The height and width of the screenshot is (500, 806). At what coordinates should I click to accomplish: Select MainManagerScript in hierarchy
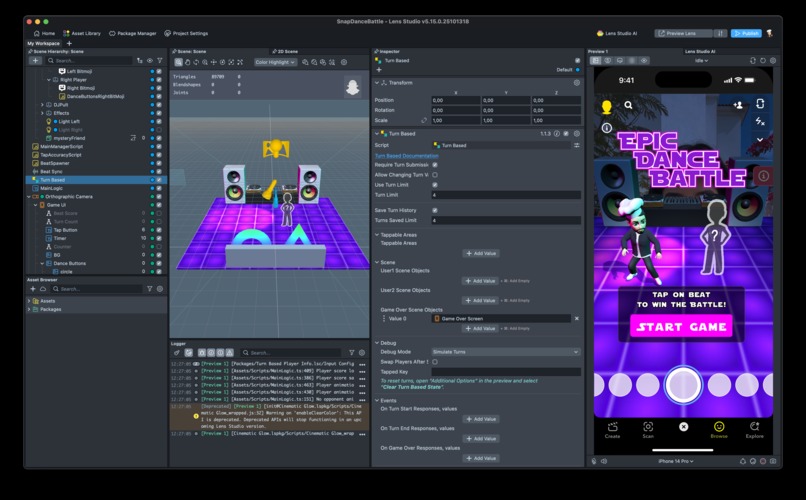(61, 146)
